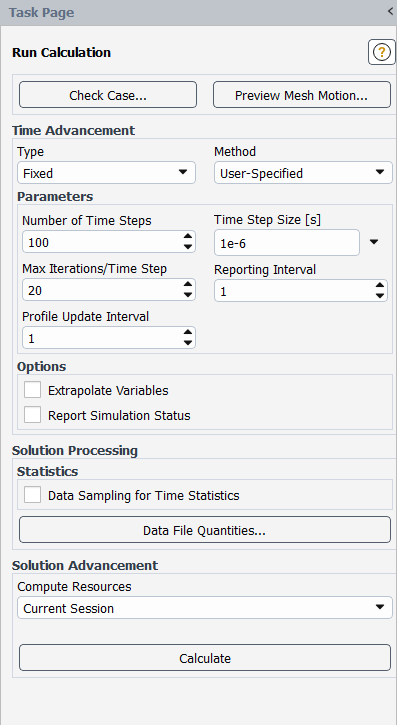The height and width of the screenshot is (725, 397).
Task: Increase Max Iterations/Time Step value
Action: click(x=188, y=284)
